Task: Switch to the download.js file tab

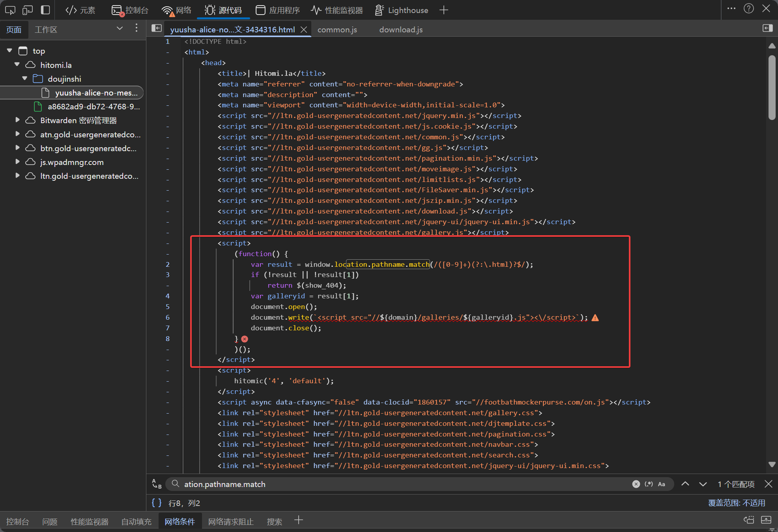Action: coord(401,30)
